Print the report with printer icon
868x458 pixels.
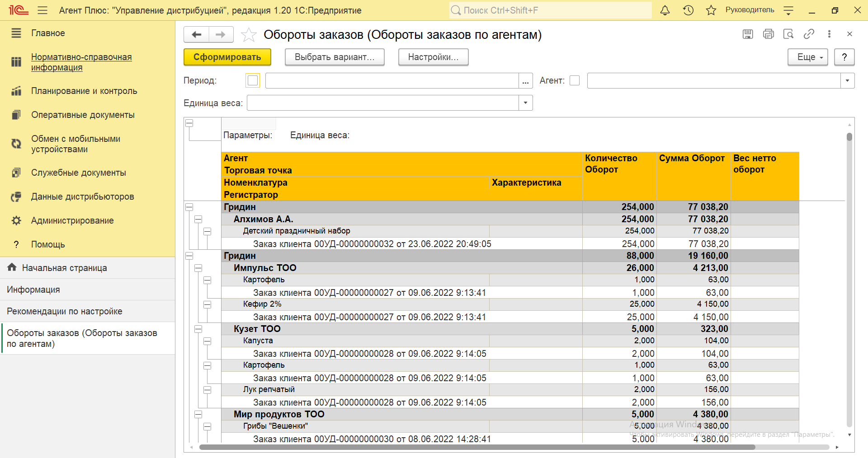[x=768, y=34]
